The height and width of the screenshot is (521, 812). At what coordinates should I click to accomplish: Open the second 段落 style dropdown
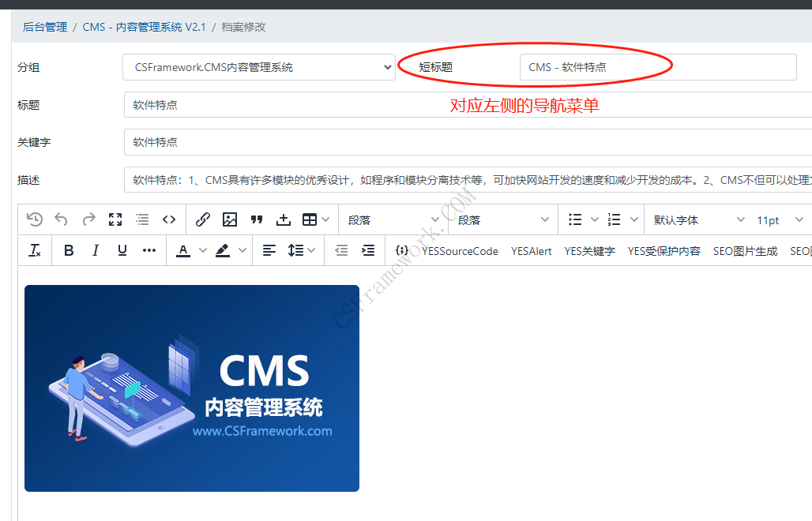(x=503, y=220)
